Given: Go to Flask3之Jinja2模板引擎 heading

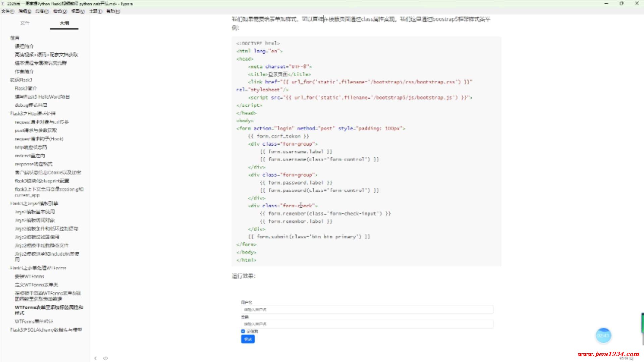Looking at the screenshot, I should coord(34,203).
